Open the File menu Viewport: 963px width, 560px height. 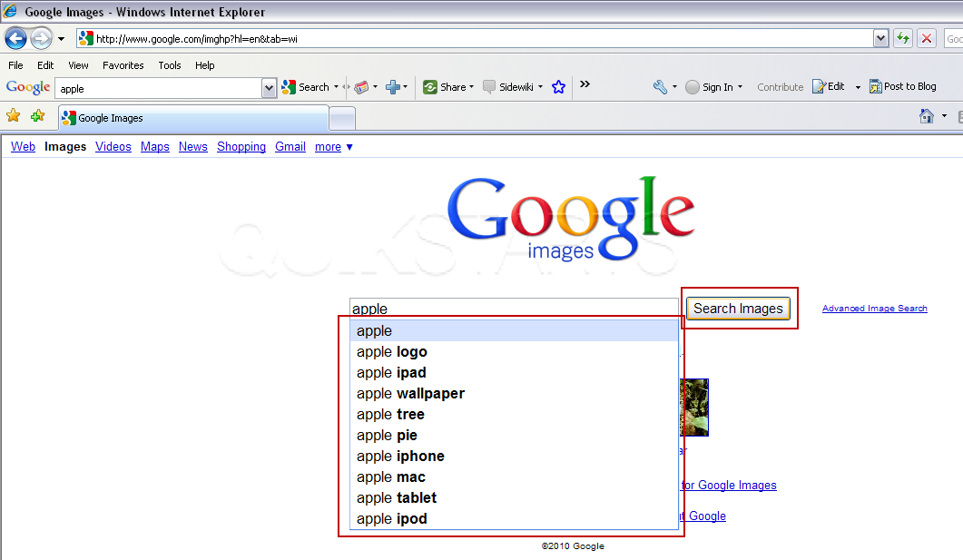pos(16,65)
